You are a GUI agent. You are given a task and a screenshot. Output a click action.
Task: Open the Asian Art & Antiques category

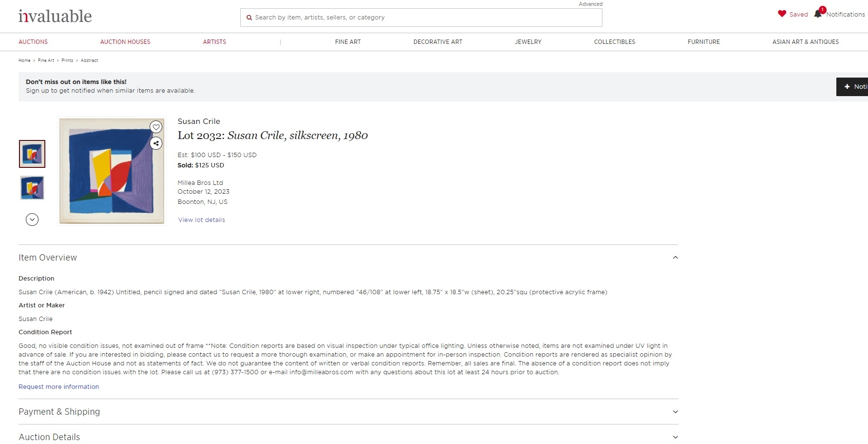point(806,42)
